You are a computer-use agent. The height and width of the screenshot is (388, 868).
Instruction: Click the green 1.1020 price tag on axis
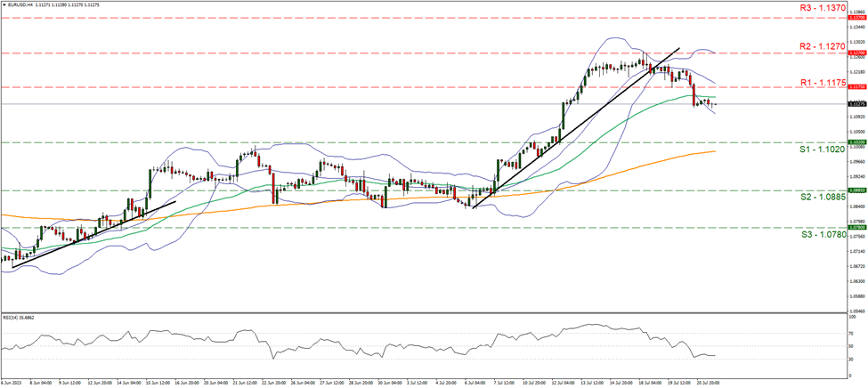(857, 142)
